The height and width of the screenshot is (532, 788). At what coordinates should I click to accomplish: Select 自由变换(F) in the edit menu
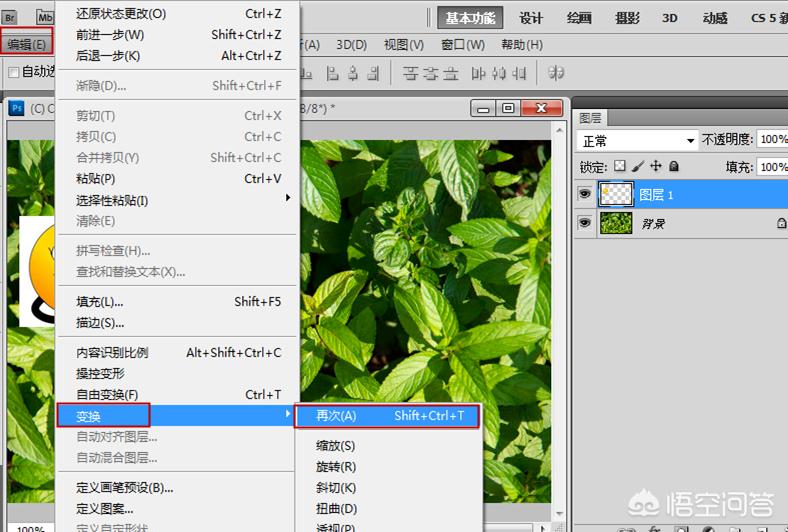tap(178, 395)
